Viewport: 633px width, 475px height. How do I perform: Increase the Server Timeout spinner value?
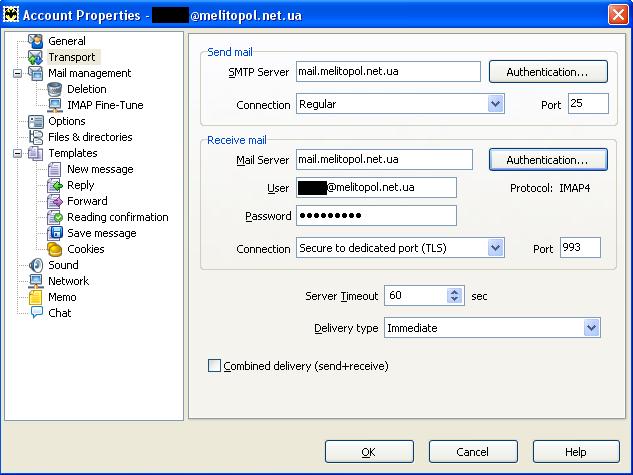click(456, 292)
